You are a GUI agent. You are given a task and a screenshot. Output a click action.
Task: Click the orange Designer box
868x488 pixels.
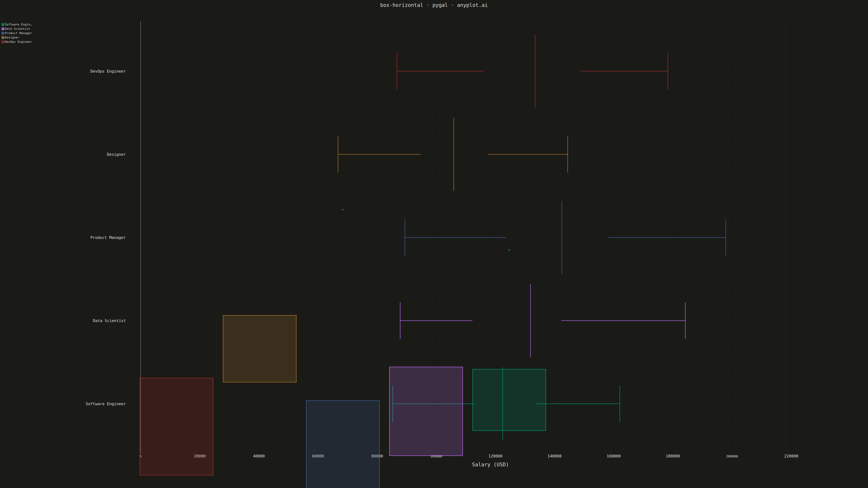259,349
